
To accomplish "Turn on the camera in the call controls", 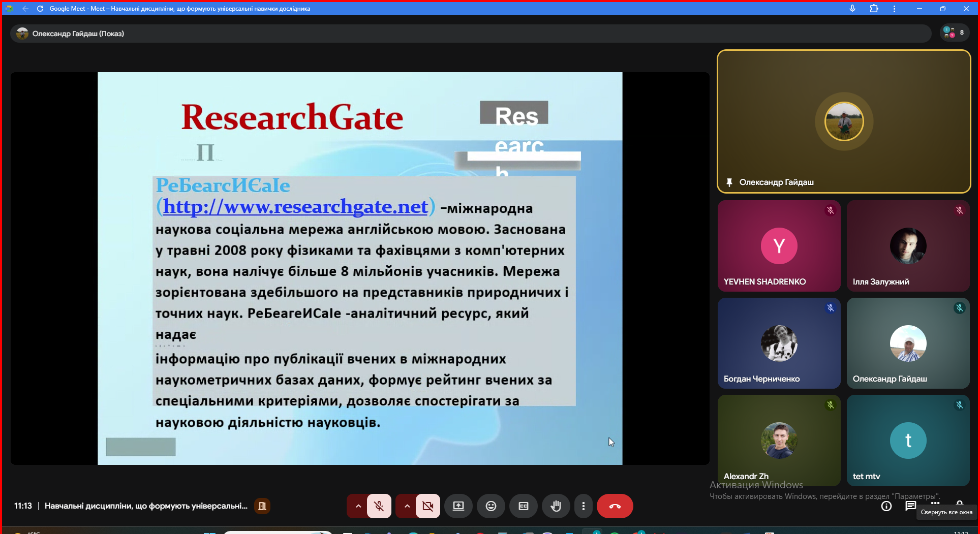I will [428, 506].
